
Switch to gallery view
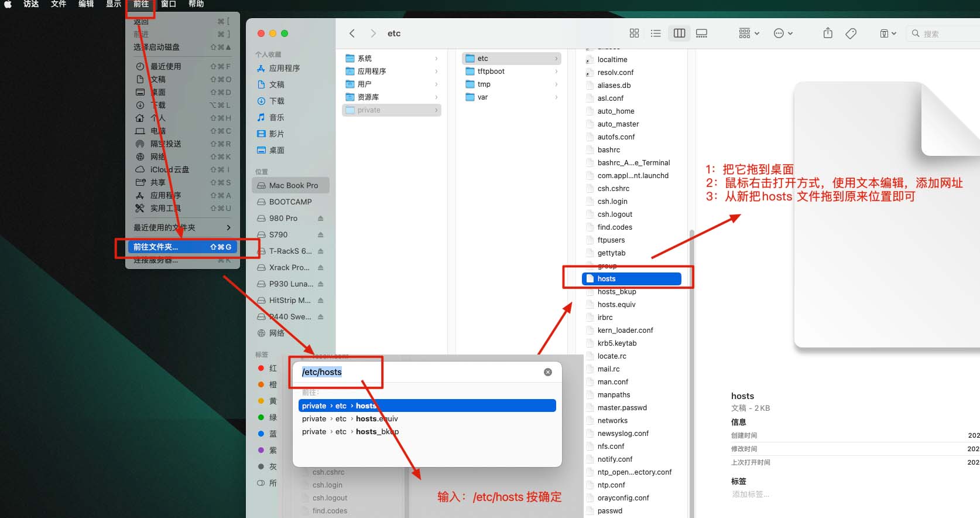[701, 33]
